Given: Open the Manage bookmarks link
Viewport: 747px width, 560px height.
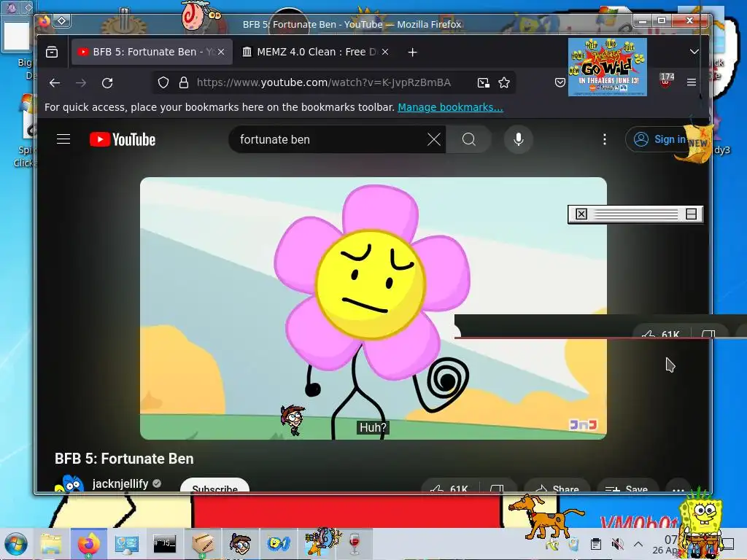Looking at the screenshot, I should pyautogui.click(x=450, y=108).
